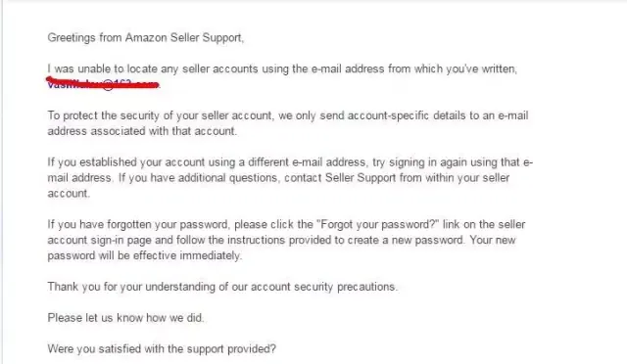
Task: Click the line starting "account sign-in page"
Action: pyautogui.click(x=281, y=240)
